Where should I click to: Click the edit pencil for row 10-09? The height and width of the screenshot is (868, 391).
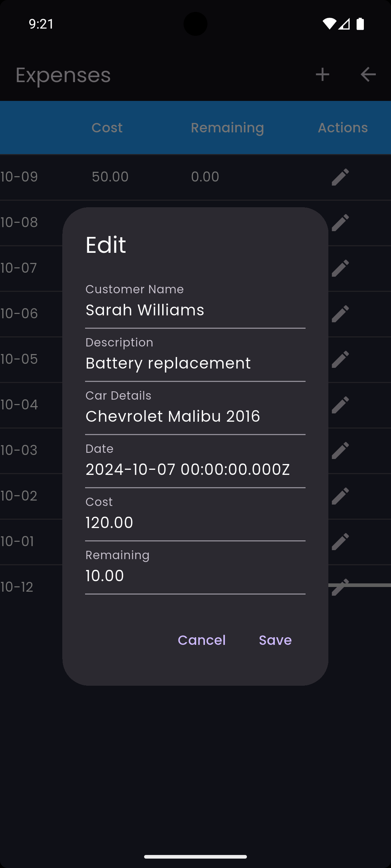340,177
